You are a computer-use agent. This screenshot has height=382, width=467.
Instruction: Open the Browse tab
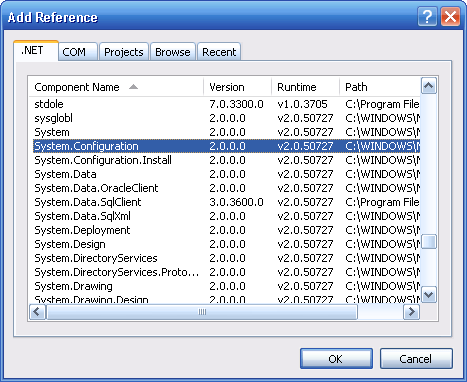[173, 52]
